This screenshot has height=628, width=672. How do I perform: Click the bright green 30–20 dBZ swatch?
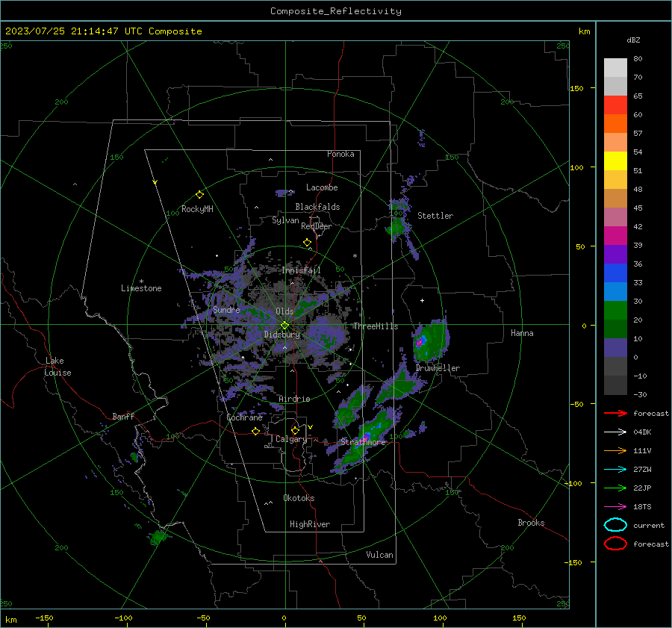tap(615, 311)
